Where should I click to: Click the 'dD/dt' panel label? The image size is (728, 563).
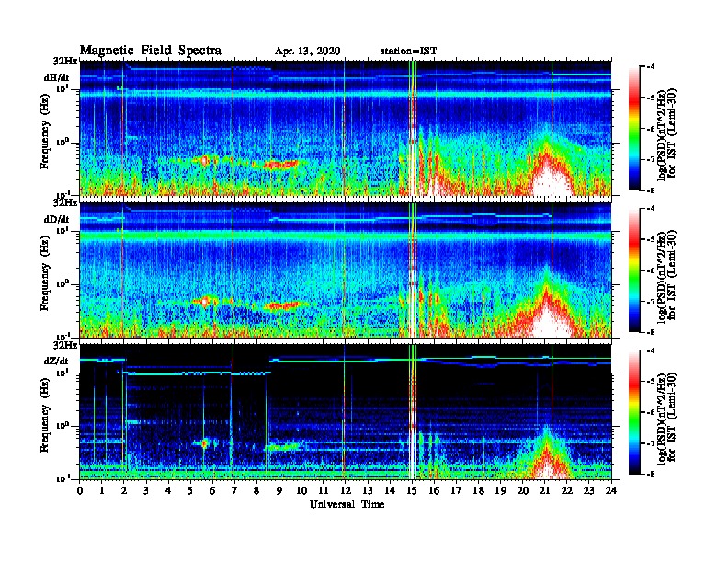tap(57, 219)
